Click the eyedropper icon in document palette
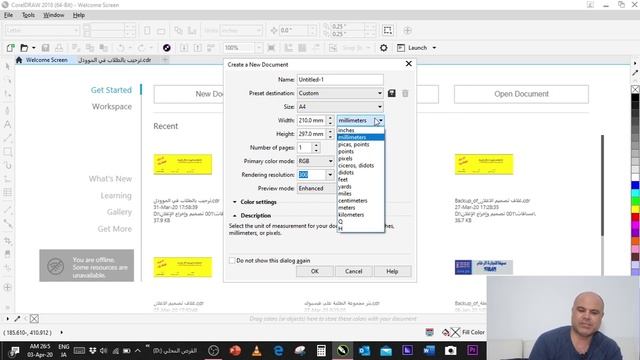The image size is (640, 360). tap(17, 318)
